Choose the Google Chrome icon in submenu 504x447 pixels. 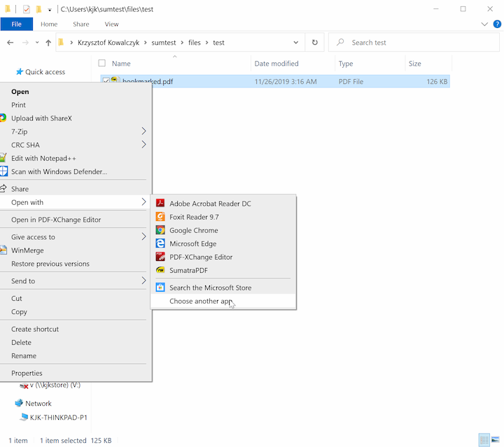tap(160, 230)
